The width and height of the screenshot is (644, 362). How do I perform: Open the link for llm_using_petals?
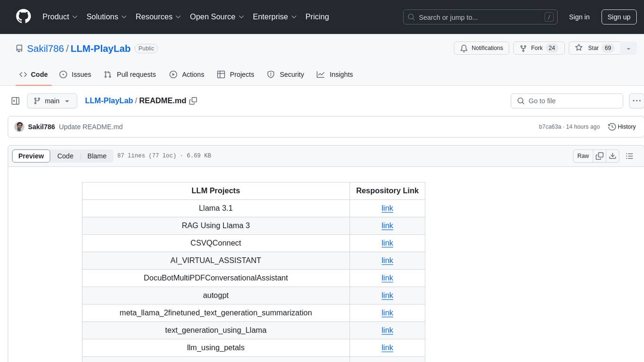click(x=387, y=348)
